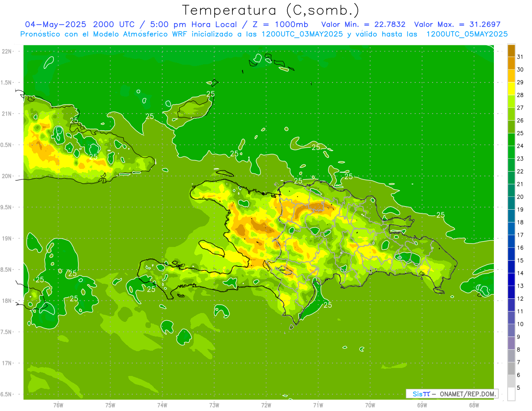Click the latitude axis label "22N"

[6, 51]
